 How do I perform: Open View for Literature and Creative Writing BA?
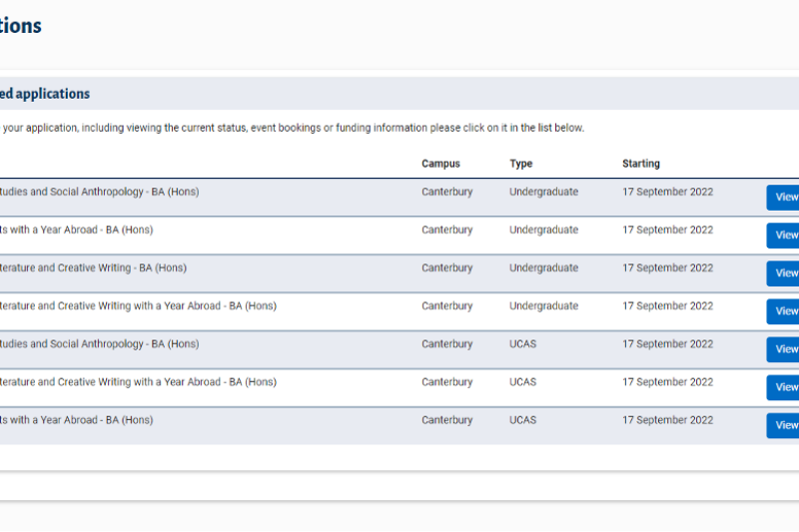[x=783, y=273]
